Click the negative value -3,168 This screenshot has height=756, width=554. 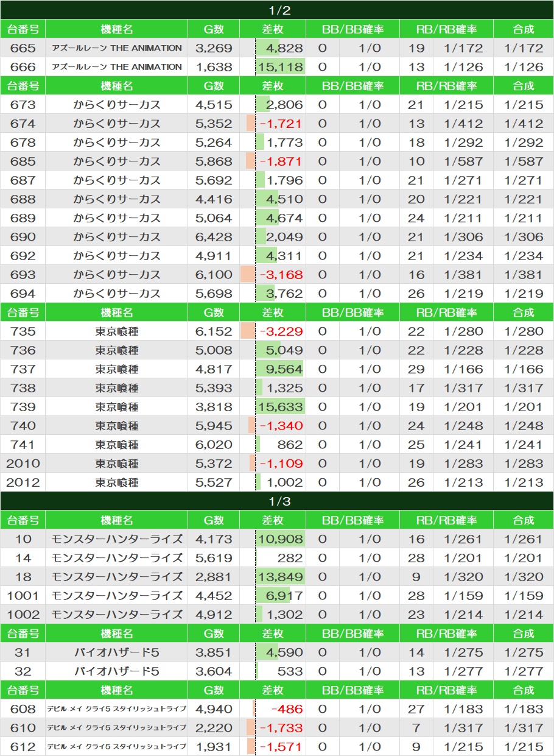point(281,275)
